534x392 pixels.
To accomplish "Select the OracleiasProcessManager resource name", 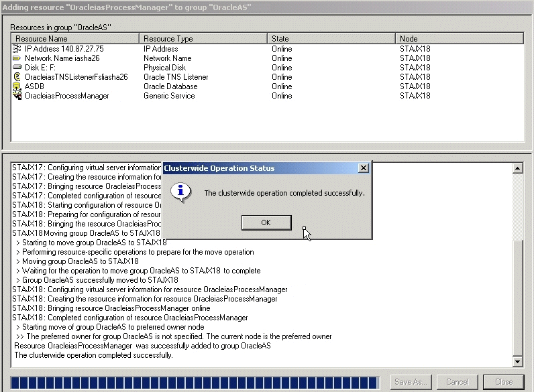I will click(x=67, y=96).
